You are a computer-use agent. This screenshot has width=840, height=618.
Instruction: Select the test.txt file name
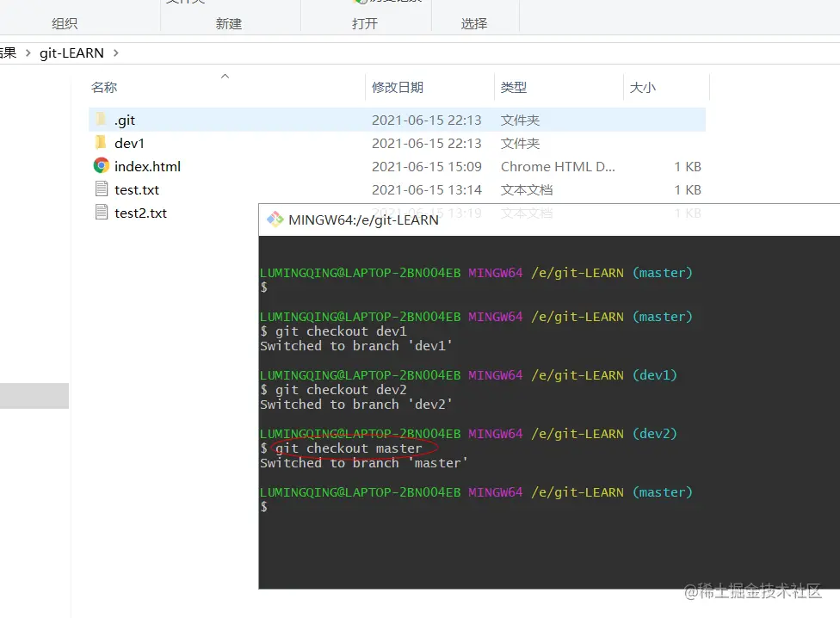137,189
